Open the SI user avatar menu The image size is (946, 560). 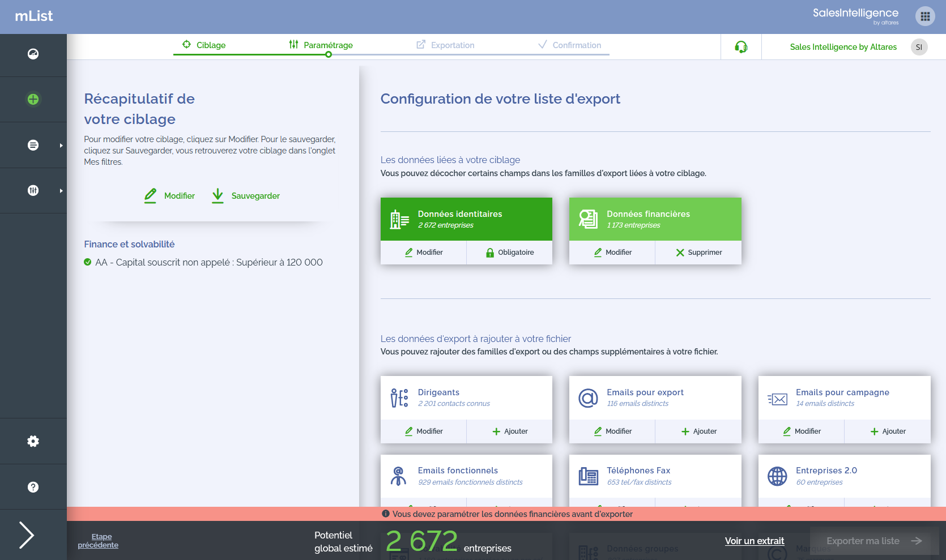(919, 47)
